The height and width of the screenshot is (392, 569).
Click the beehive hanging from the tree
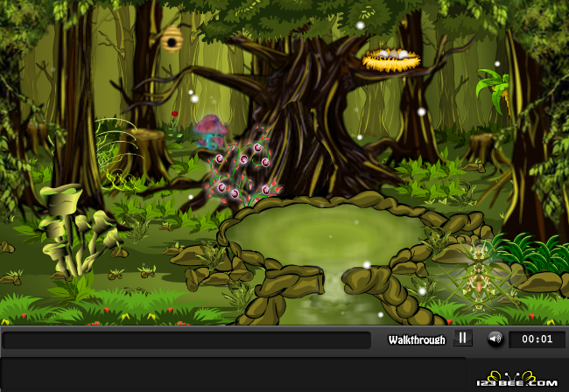tap(172, 39)
